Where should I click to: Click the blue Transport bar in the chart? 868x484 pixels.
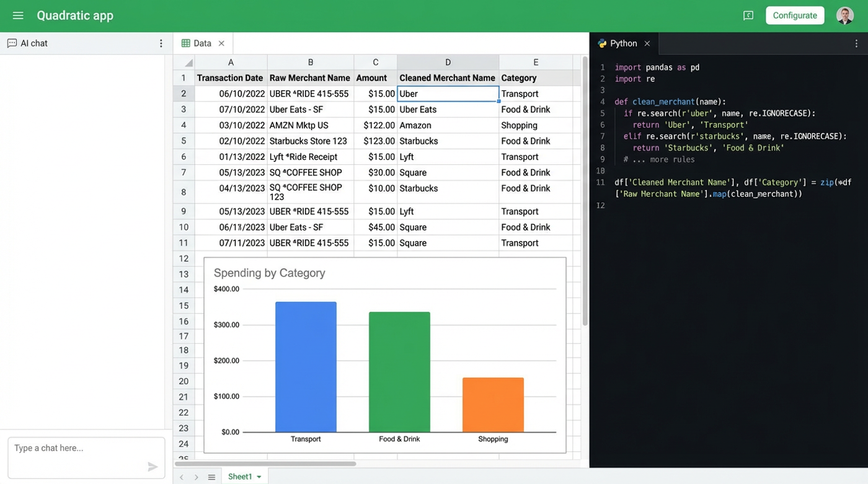point(306,367)
